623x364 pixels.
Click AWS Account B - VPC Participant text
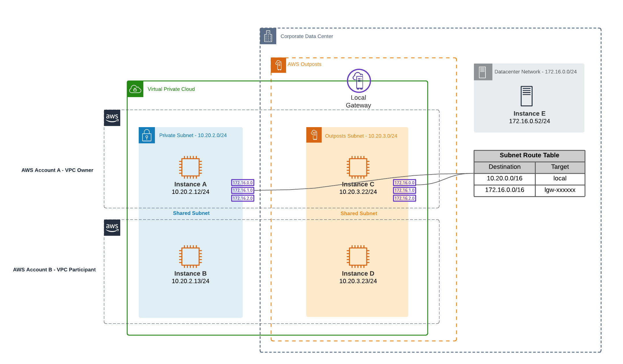[x=54, y=270]
